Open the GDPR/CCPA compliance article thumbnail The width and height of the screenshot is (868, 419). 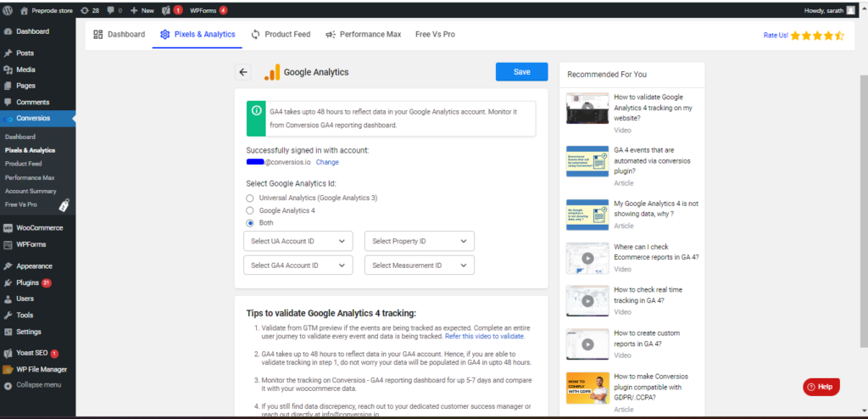click(x=587, y=388)
